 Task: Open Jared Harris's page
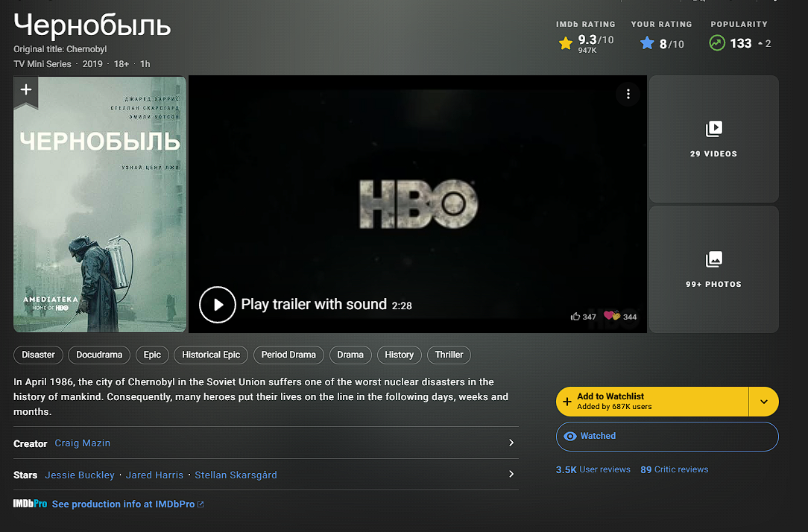click(154, 475)
